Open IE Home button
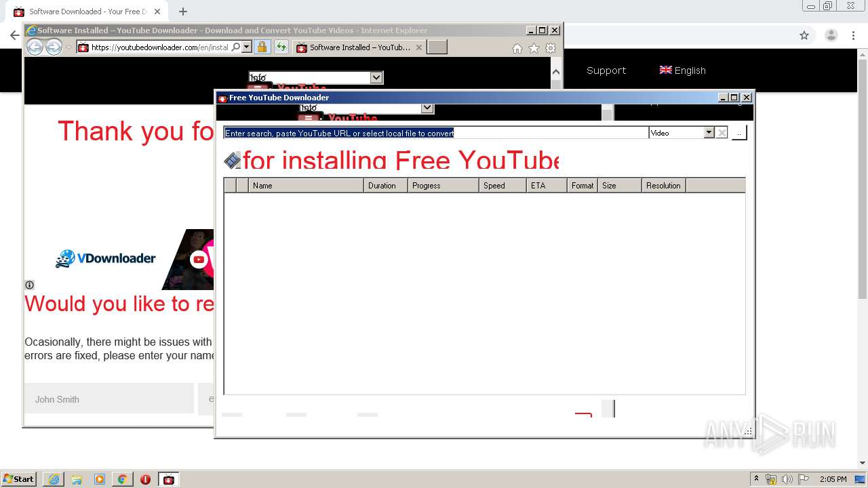868x488 pixels. tap(517, 48)
